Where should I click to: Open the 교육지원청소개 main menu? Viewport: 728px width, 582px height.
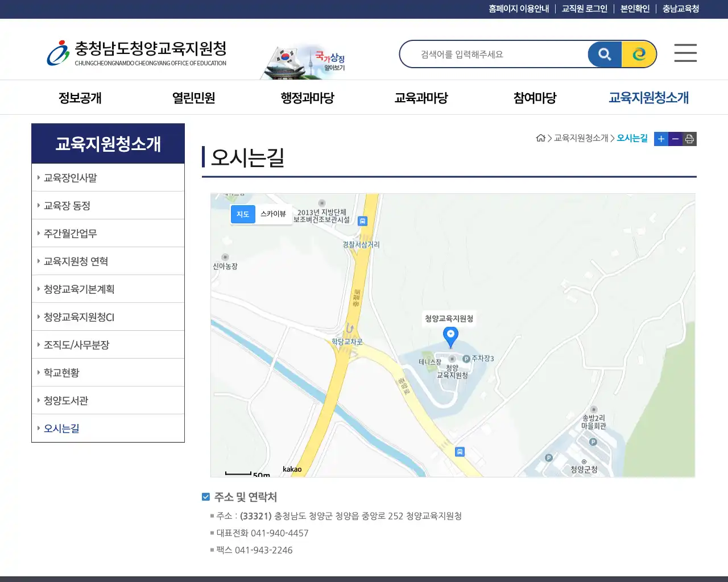(649, 98)
